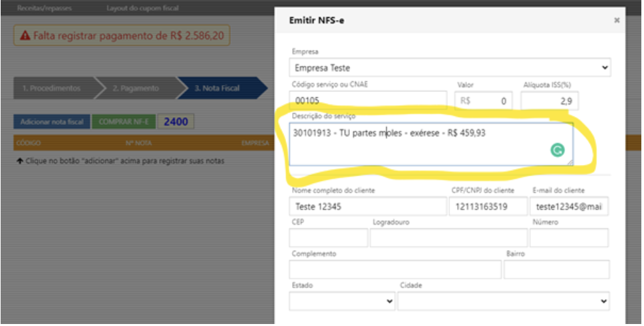The image size is (644, 326).
Task: Click the EMPRESA column header
Action: coord(255,143)
